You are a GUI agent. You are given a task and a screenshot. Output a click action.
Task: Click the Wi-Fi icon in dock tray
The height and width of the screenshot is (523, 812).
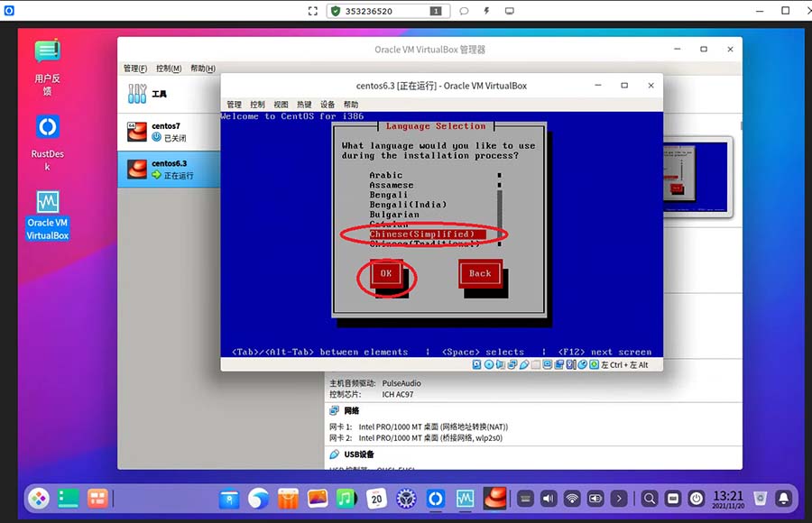coord(572,499)
